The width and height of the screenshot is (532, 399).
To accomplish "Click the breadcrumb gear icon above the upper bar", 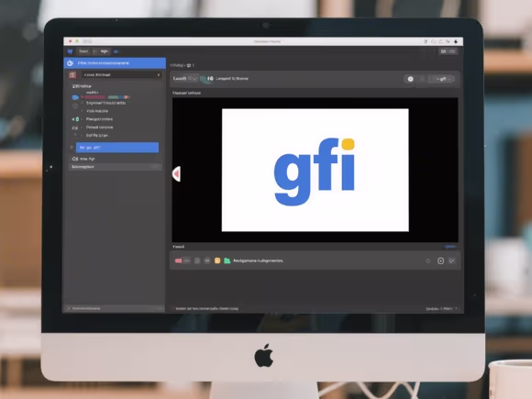I will [x=189, y=65].
